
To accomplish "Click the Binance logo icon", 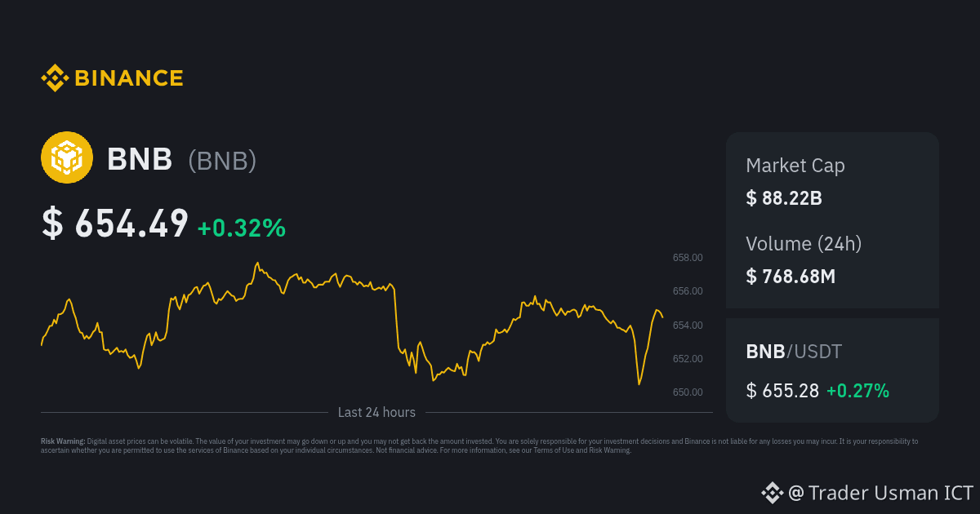I will tap(55, 78).
